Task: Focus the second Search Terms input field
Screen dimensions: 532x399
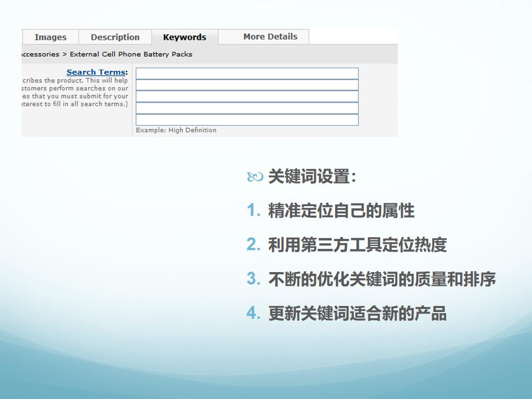Action: click(247, 85)
